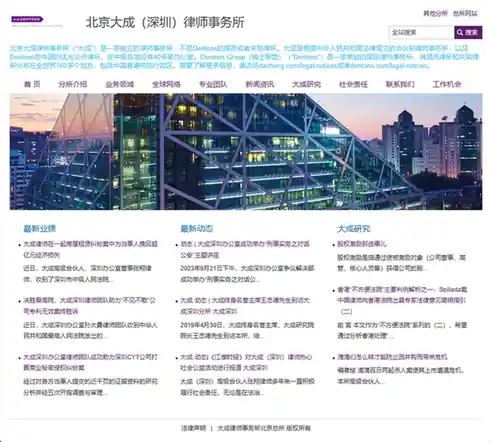The height and width of the screenshot is (442, 491).
Task: Open research article 香港"不方便法院" (二)
Action: point(402,300)
